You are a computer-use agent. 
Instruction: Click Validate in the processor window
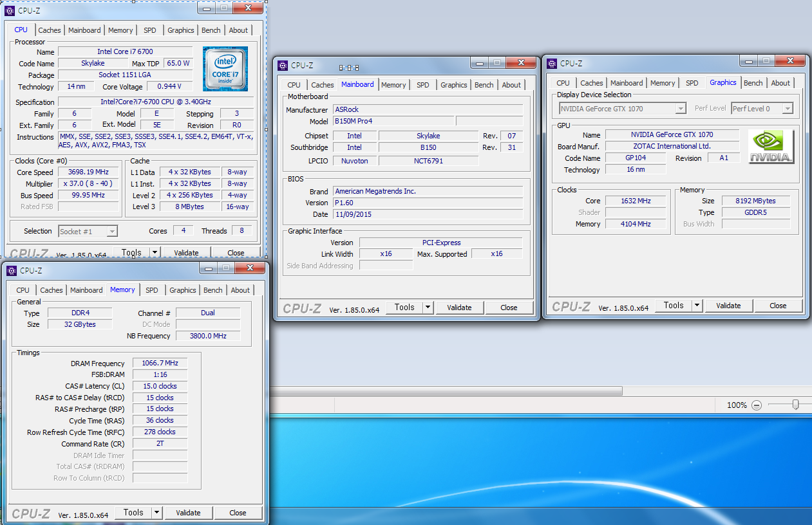pos(186,253)
